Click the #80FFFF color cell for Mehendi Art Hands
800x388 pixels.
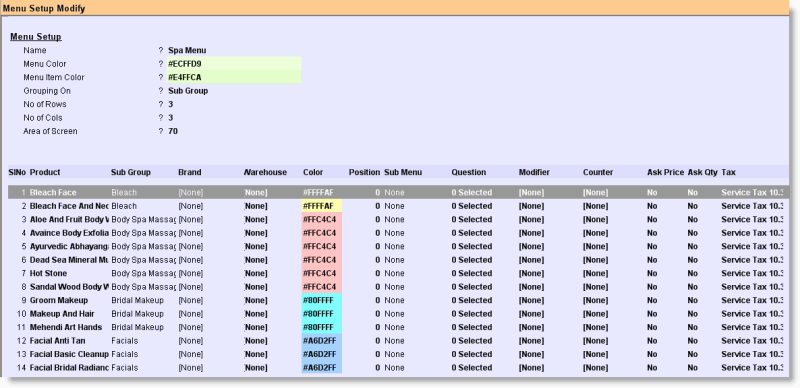(x=321, y=327)
